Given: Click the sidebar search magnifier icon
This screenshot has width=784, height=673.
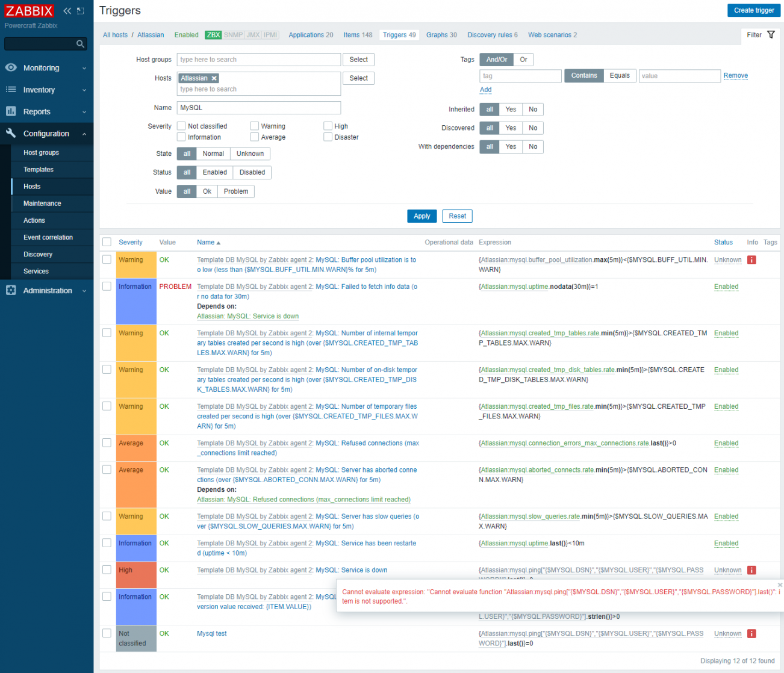Looking at the screenshot, I should coord(80,44).
